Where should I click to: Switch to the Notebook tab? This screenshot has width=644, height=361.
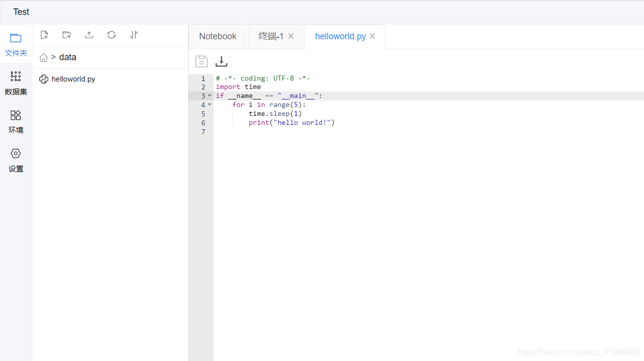coord(217,36)
